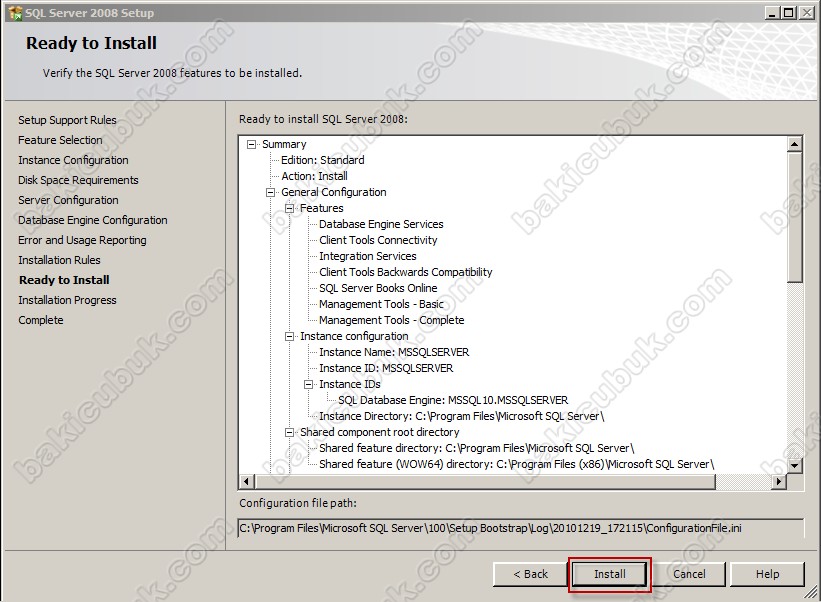Click the configuration file path field

520,528
